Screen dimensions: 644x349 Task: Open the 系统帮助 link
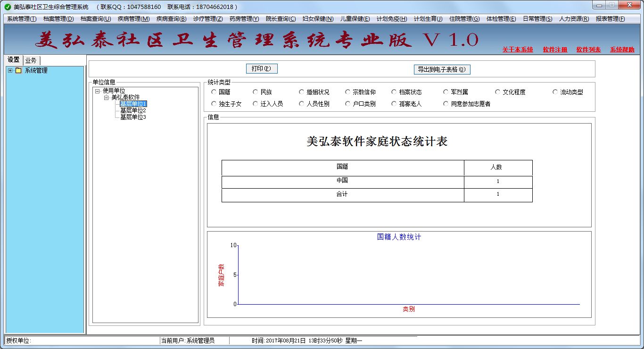pyautogui.click(x=622, y=50)
